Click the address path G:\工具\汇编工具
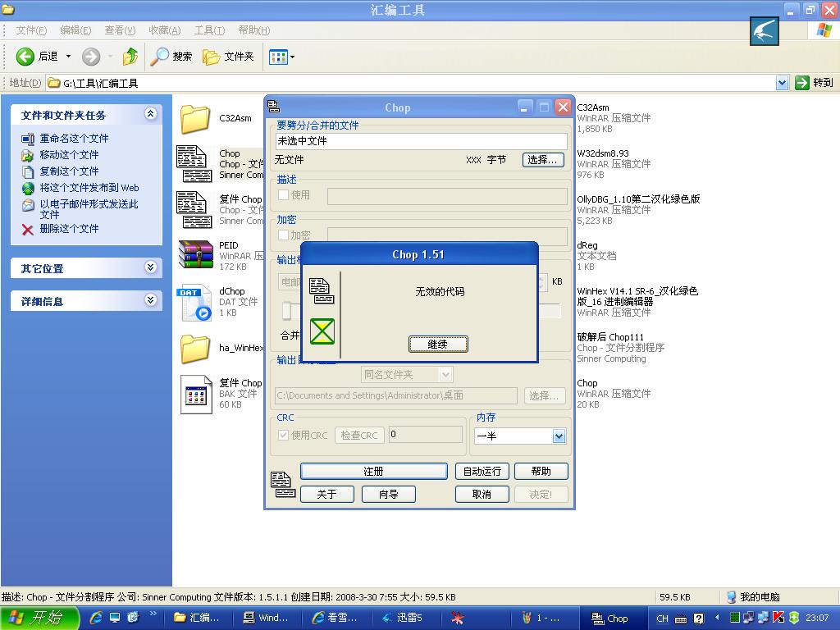The height and width of the screenshot is (630, 840). click(101, 84)
